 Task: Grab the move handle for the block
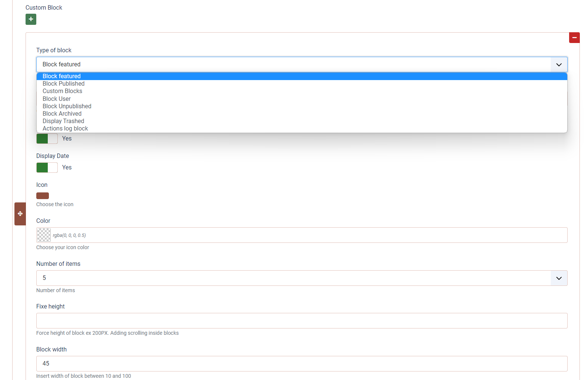pyautogui.click(x=20, y=214)
